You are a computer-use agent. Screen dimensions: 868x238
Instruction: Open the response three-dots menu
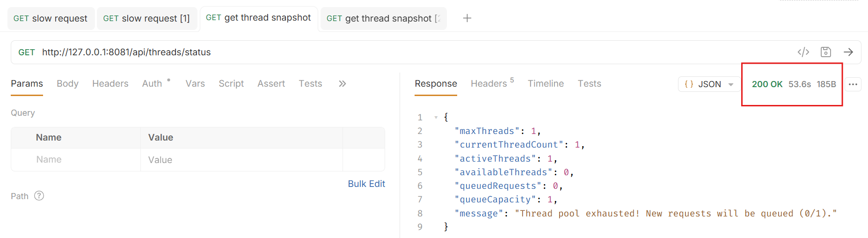click(x=853, y=84)
